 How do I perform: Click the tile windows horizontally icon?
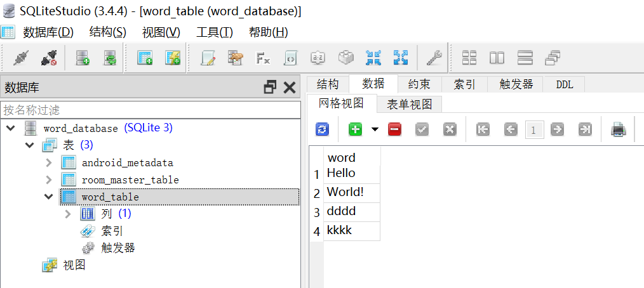pyautogui.click(x=497, y=58)
